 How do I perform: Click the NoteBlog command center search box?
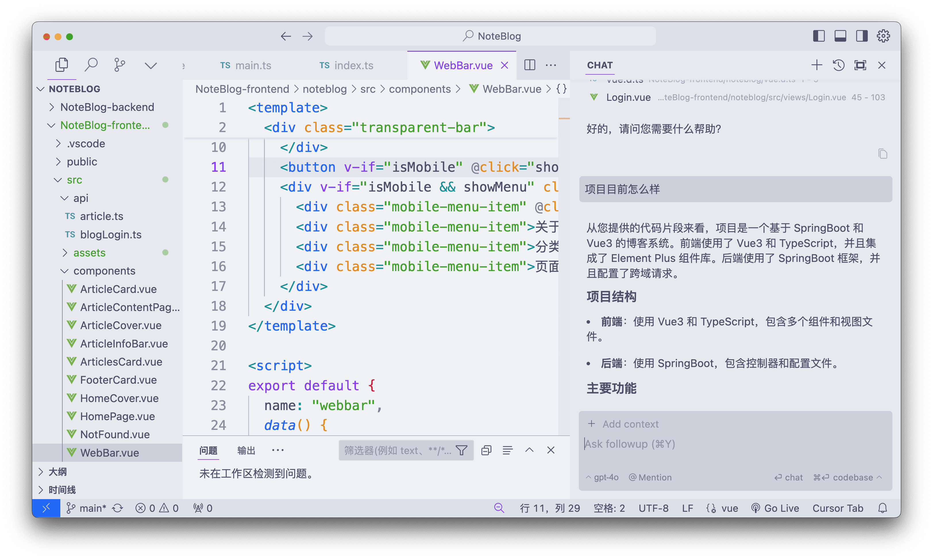click(490, 36)
